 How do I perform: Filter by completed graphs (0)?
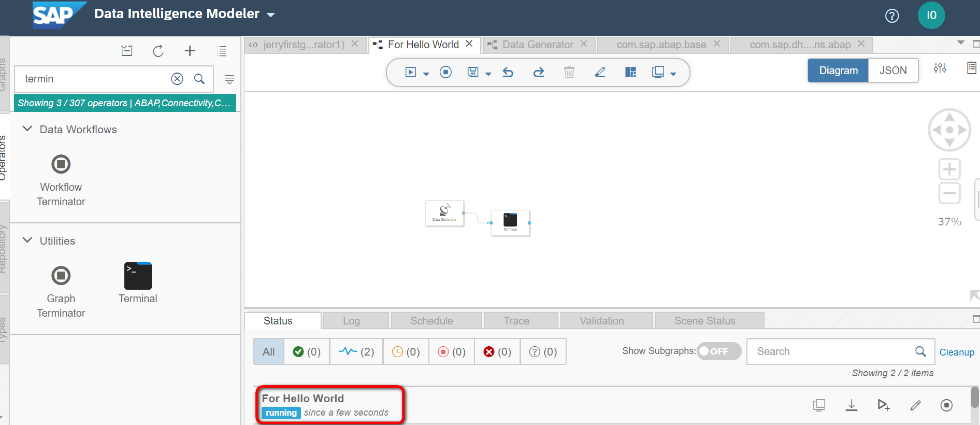pyautogui.click(x=307, y=352)
